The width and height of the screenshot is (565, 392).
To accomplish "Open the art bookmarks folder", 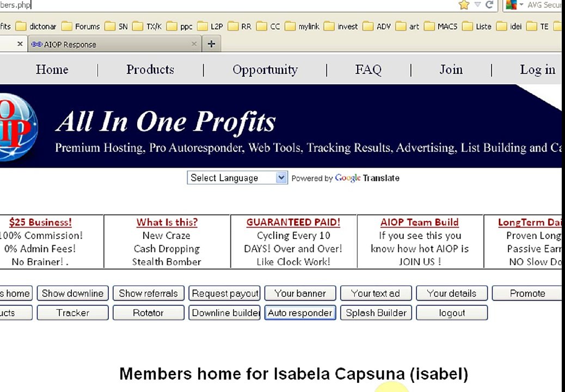I will (x=407, y=26).
